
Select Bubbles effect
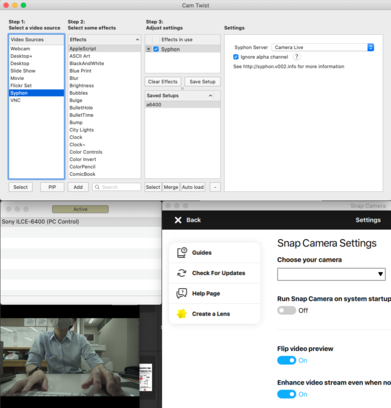[x=104, y=93]
